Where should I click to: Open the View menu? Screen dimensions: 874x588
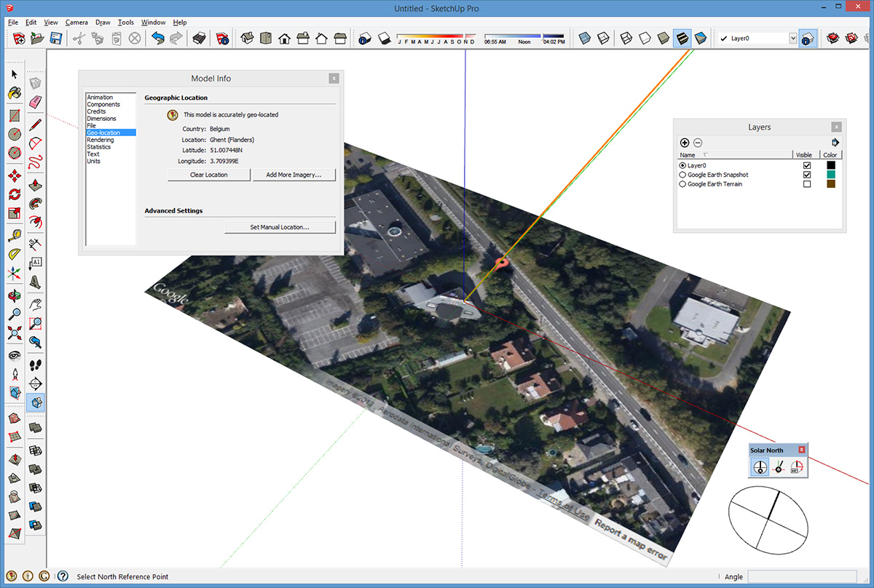coord(51,23)
